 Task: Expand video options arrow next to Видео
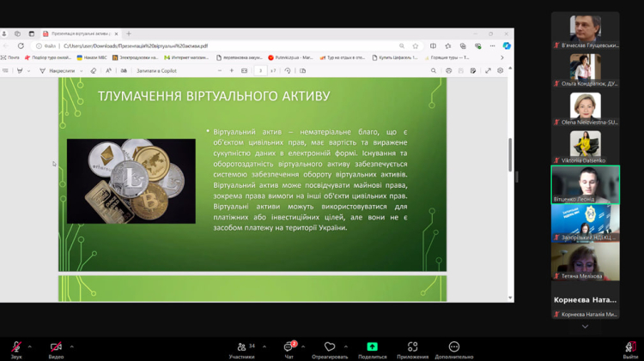(x=71, y=346)
